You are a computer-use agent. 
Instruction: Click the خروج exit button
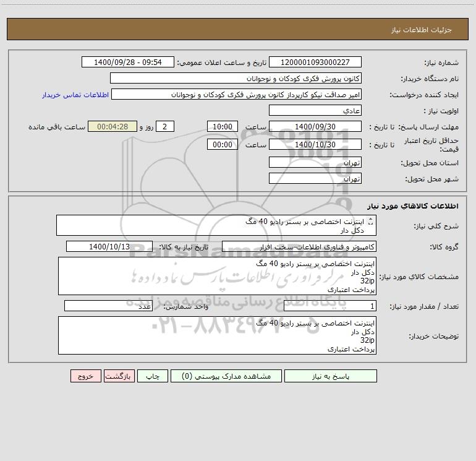point(85,376)
